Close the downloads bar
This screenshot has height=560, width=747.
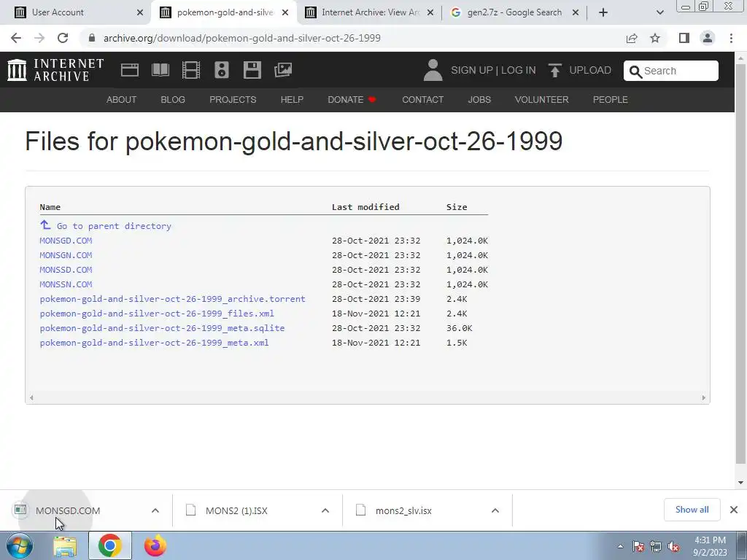coord(734,510)
